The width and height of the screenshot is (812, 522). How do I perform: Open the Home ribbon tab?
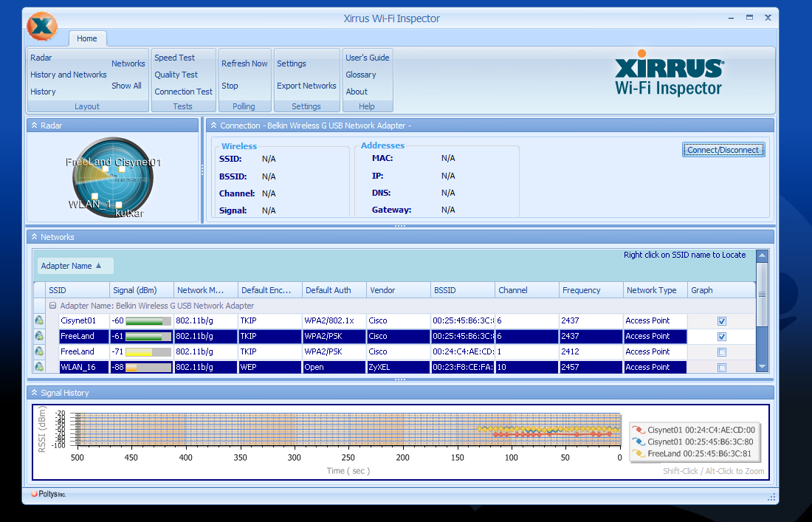click(87, 38)
